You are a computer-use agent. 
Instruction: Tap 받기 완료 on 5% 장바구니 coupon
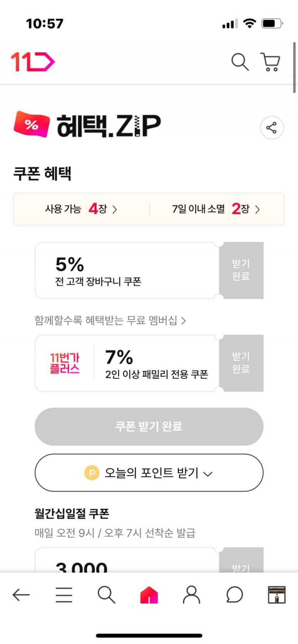[x=241, y=270]
